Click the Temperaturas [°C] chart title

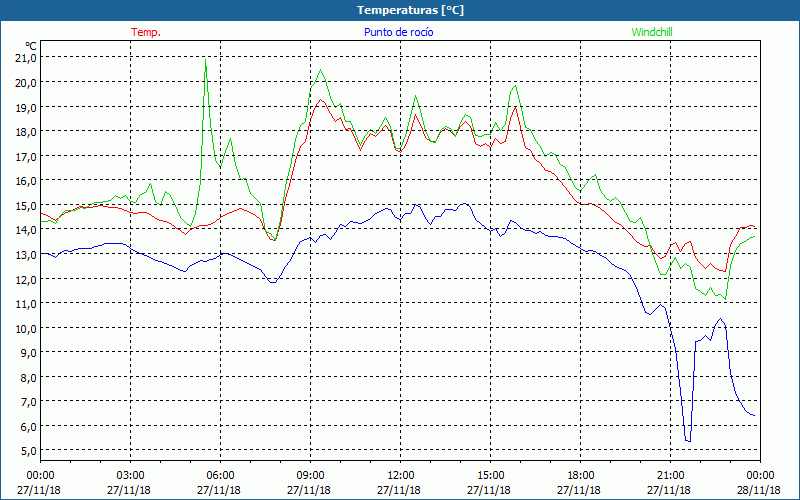pos(410,10)
